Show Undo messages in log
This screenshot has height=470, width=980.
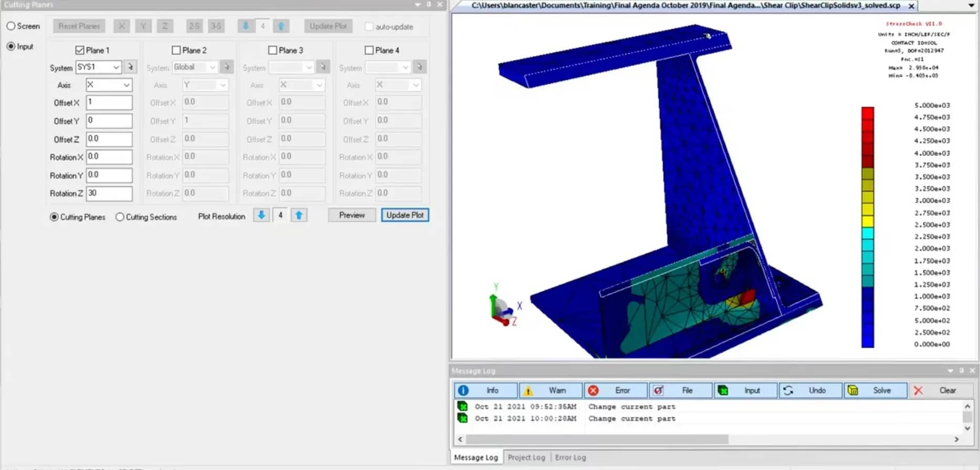(x=810, y=390)
